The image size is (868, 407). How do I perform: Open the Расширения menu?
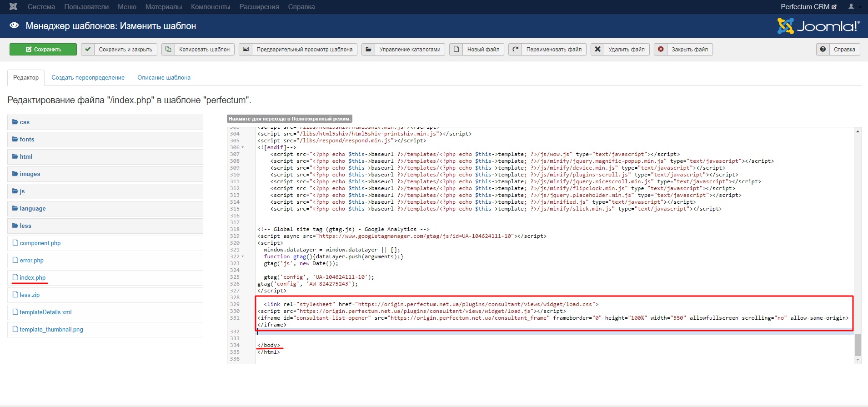259,7
